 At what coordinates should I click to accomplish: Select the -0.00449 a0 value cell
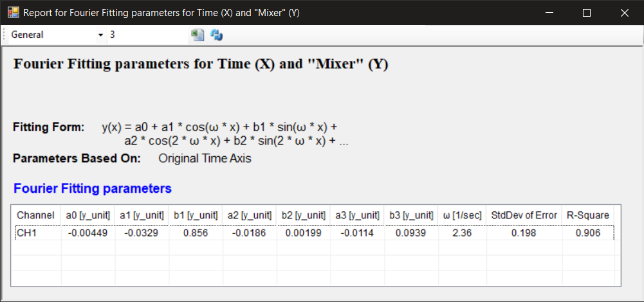[88, 233]
